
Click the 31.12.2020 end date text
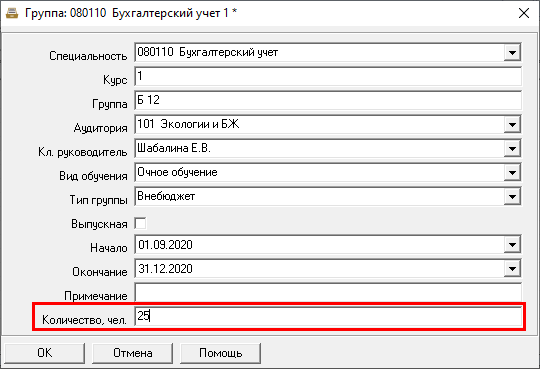(x=165, y=269)
